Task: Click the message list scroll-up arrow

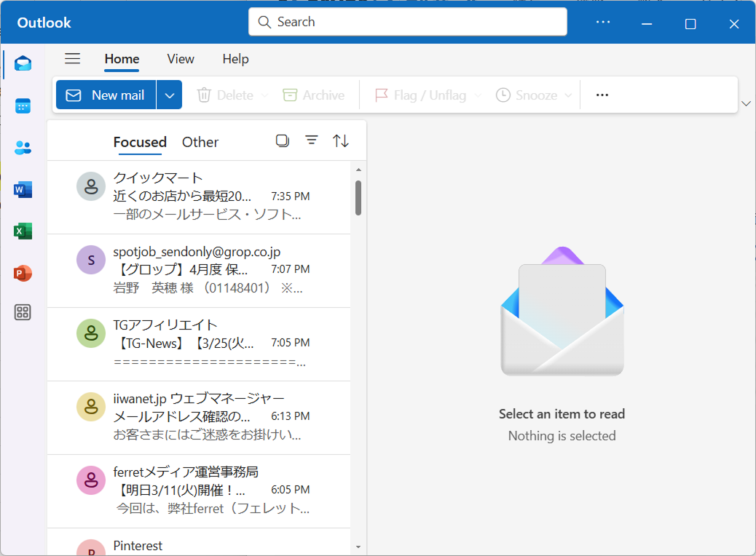Action: [x=358, y=170]
